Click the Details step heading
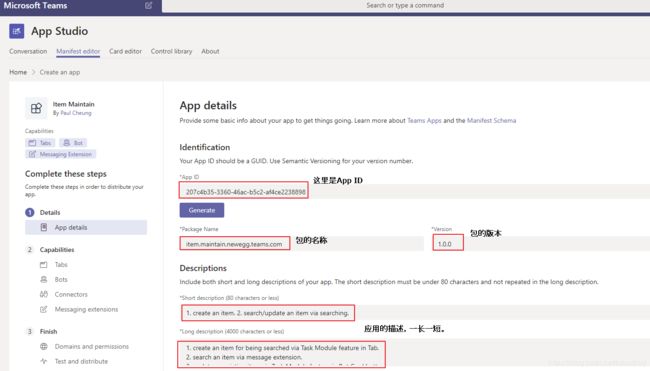Image resolution: width=650 pixels, height=371 pixels. pyautogui.click(x=50, y=212)
